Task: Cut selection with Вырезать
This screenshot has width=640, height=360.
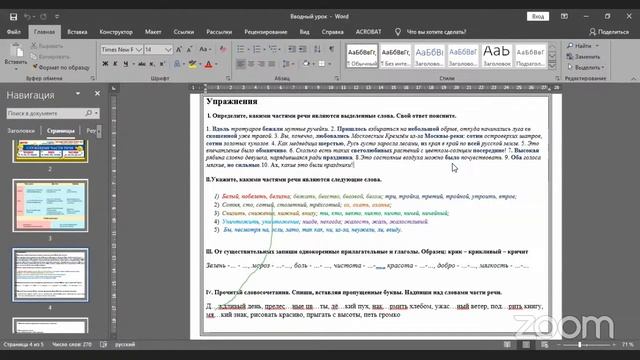Action: point(47,46)
